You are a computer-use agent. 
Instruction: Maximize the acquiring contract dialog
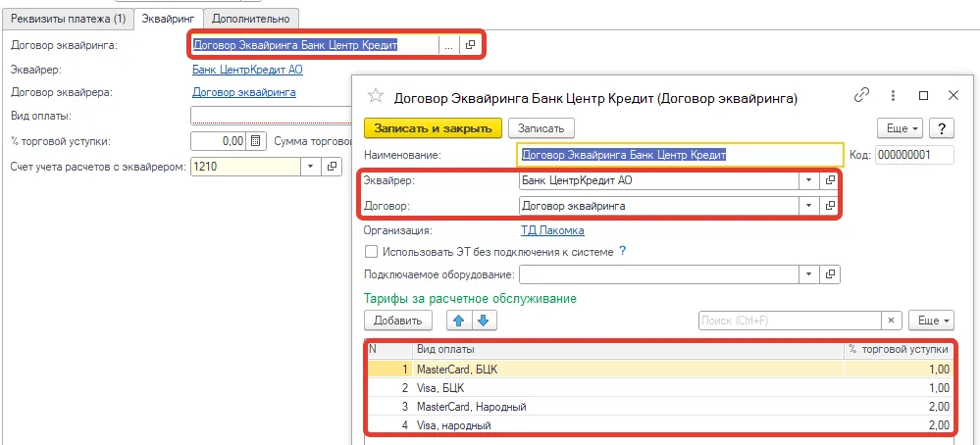924,95
